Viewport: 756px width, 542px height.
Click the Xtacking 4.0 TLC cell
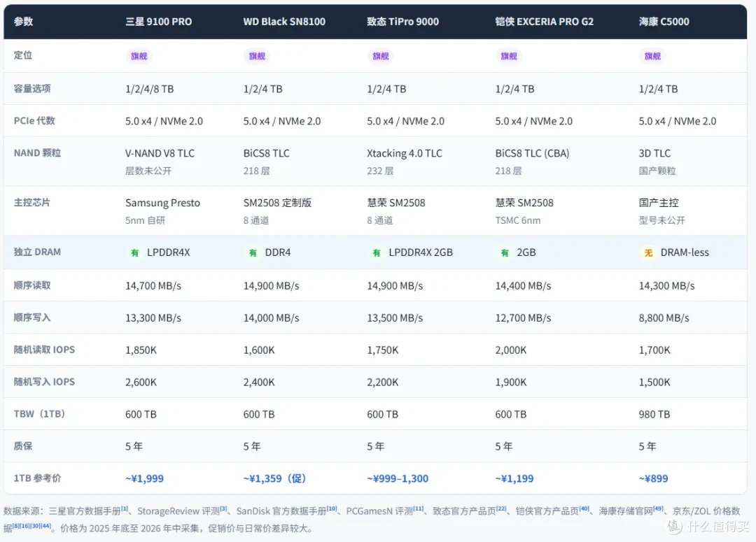pos(405,153)
